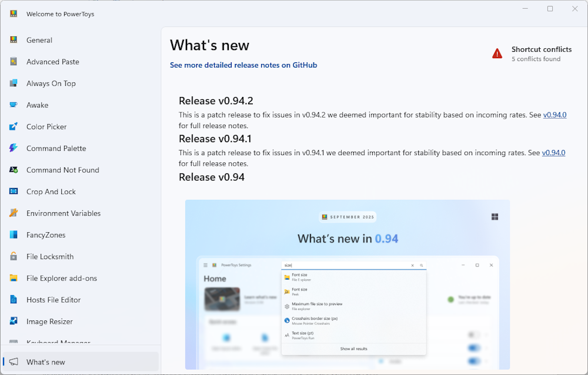Open the Image Resizer icon
Viewport: 588px width, 375px height.
(14, 322)
